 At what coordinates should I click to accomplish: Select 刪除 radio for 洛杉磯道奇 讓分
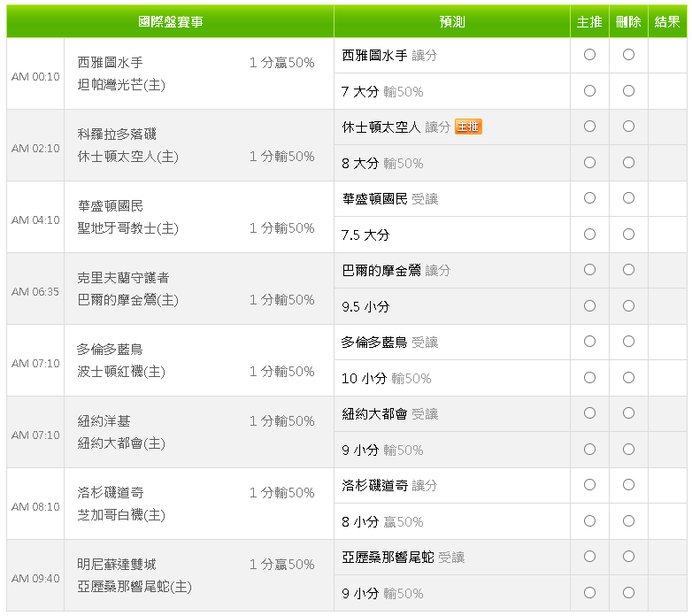pyautogui.click(x=628, y=485)
